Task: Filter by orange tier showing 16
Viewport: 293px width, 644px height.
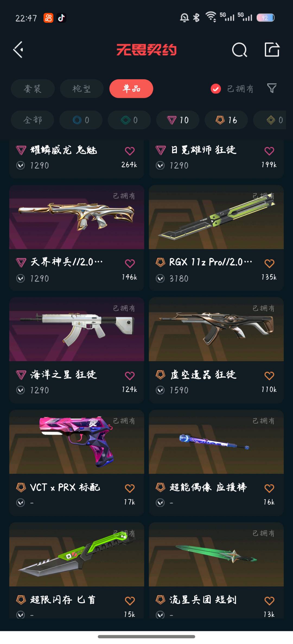Action: [226, 120]
